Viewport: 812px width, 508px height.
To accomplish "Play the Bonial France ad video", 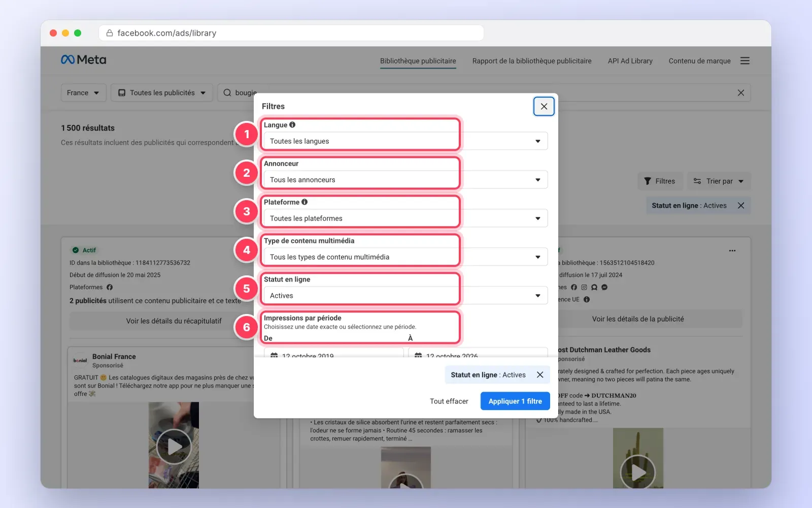I will (174, 447).
